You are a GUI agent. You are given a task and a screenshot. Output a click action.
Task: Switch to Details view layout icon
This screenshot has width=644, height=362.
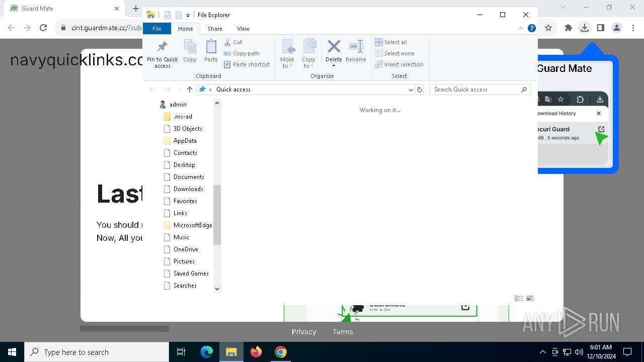point(519,298)
